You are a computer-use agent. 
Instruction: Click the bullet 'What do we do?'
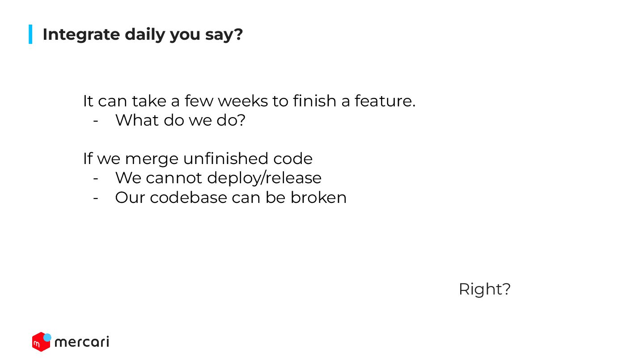tap(180, 120)
